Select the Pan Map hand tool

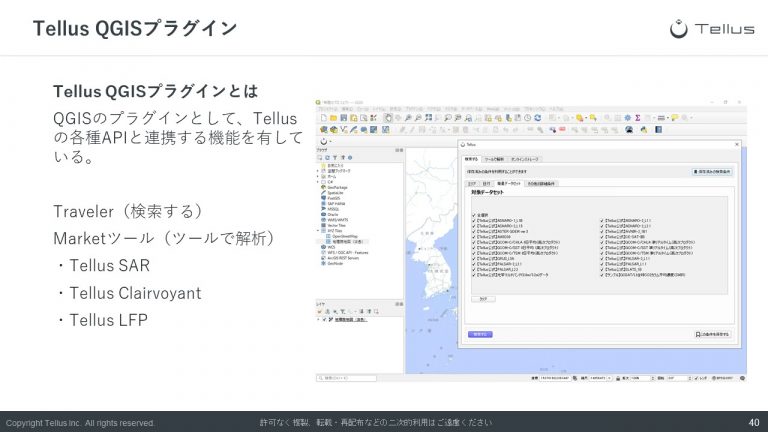[x=388, y=118]
